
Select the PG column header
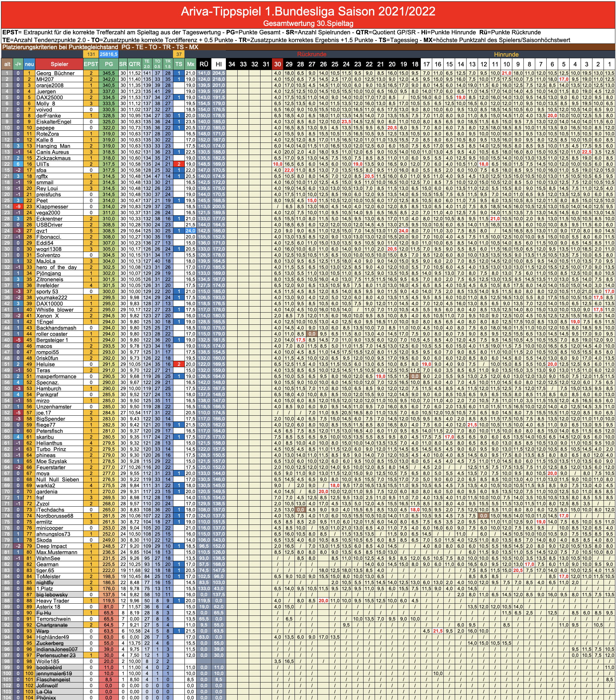(x=109, y=64)
